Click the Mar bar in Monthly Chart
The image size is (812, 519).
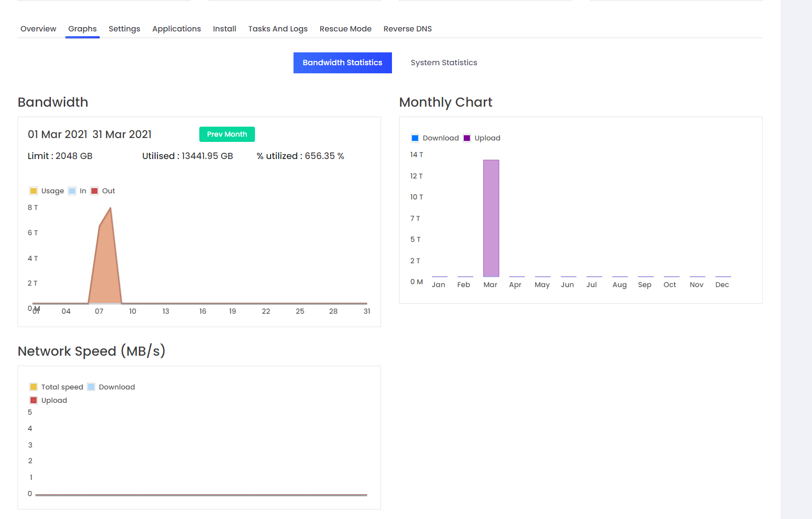(491, 218)
